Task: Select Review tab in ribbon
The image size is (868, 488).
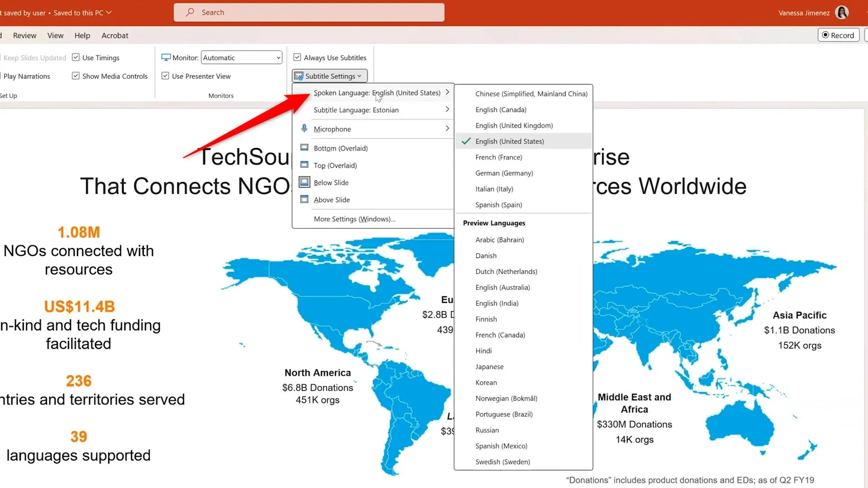Action: tap(24, 35)
